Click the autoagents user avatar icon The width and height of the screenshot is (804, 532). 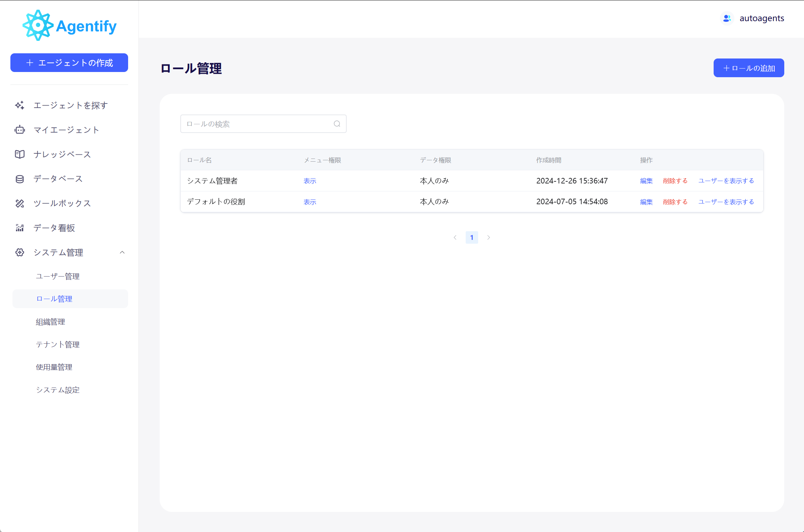coord(727,18)
